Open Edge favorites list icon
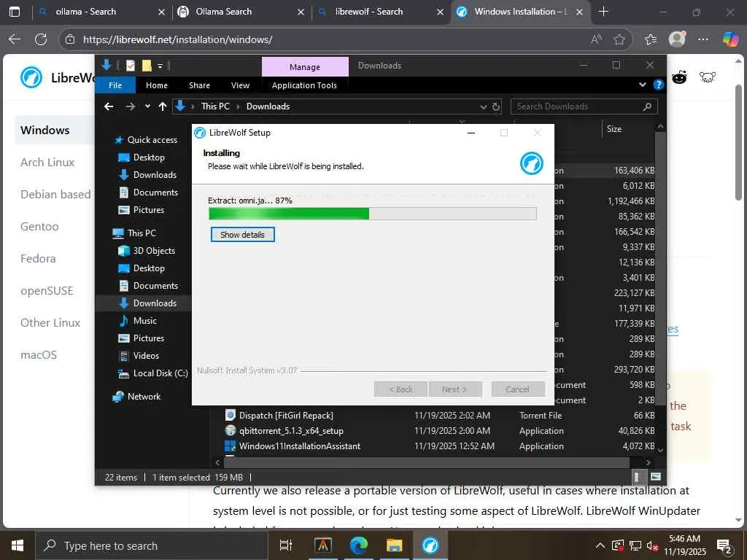Screen dimensions: 747x560 point(650,39)
